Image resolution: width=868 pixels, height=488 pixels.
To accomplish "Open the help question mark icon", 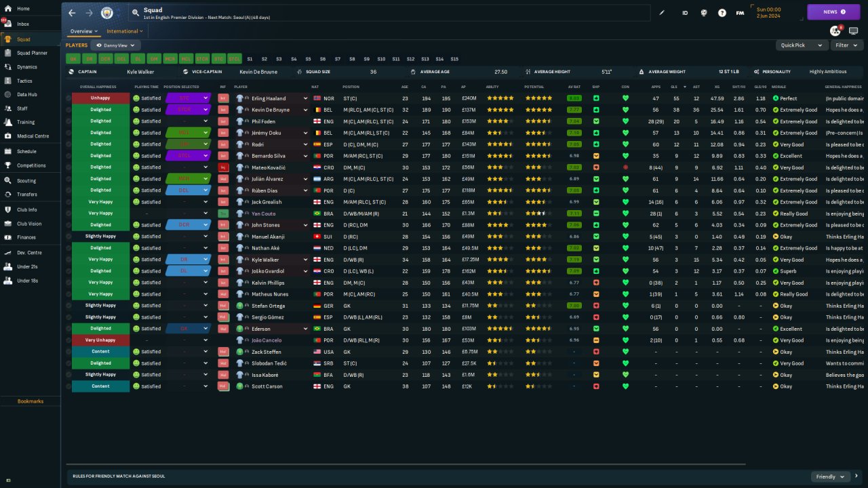I will pos(722,13).
